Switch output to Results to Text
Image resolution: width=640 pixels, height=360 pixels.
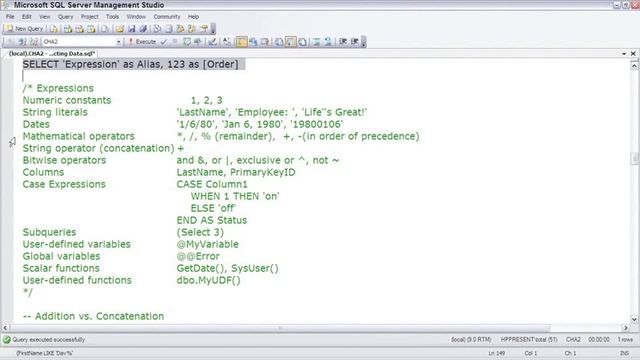click(x=279, y=42)
